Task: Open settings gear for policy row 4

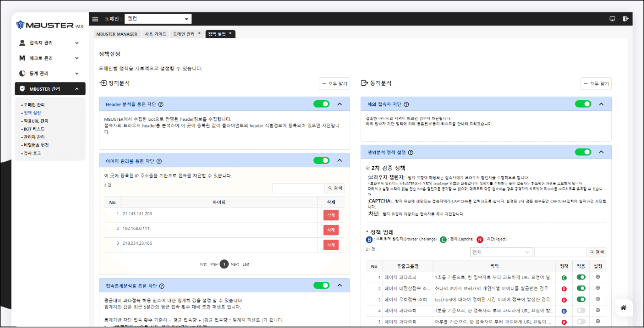Action: (598, 310)
